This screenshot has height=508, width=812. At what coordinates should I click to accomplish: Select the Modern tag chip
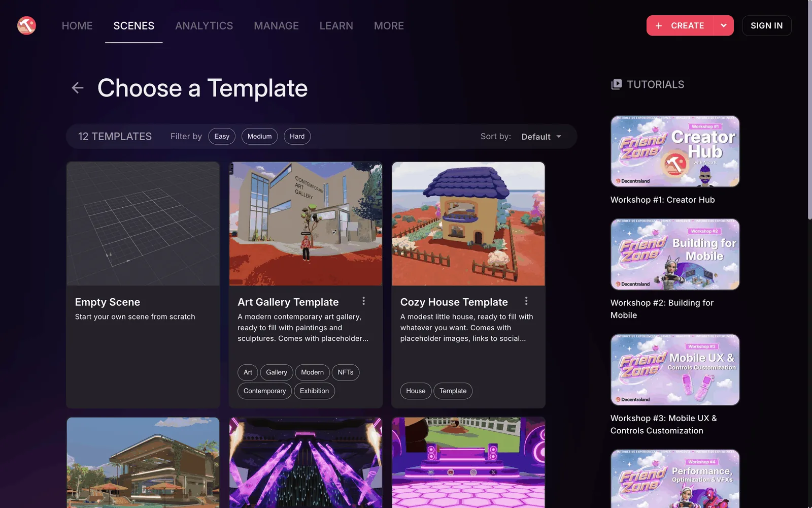[x=312, y=372]
